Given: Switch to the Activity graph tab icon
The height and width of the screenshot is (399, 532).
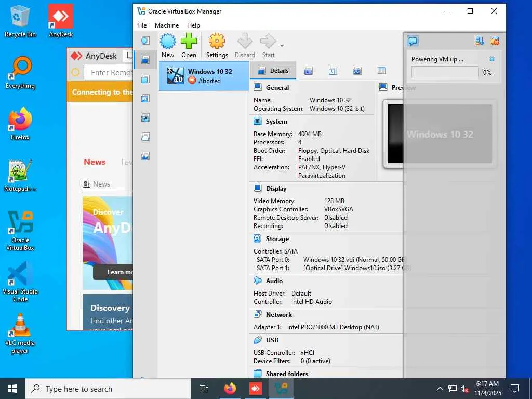Looking at the screenshot, I should click(x=357, y=71).
